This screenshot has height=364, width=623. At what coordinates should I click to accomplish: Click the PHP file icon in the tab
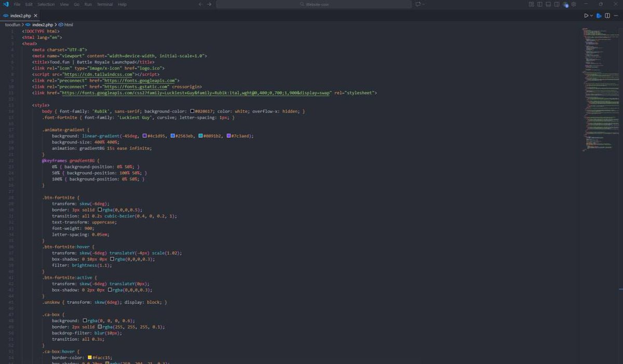pyautogui.click(x=6, y=16)
